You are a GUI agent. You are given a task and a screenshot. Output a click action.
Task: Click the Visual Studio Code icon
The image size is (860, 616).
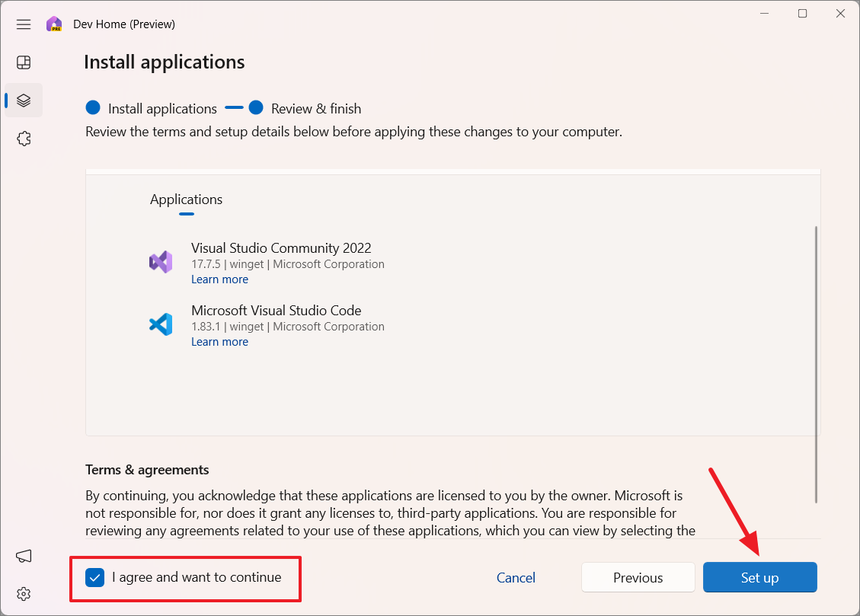coord(161,324)
